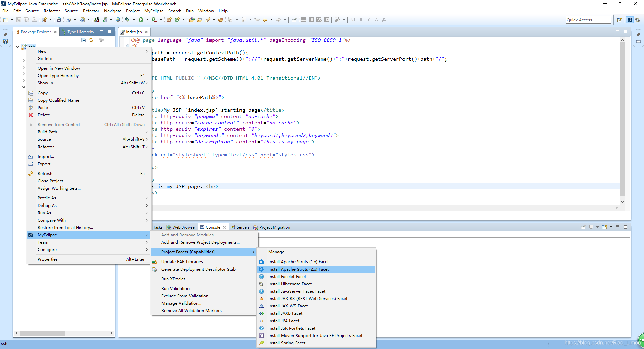The image size is (644, 349).
Task: Click the Last Edit Location arrow icon
Action: pos(257,20)
